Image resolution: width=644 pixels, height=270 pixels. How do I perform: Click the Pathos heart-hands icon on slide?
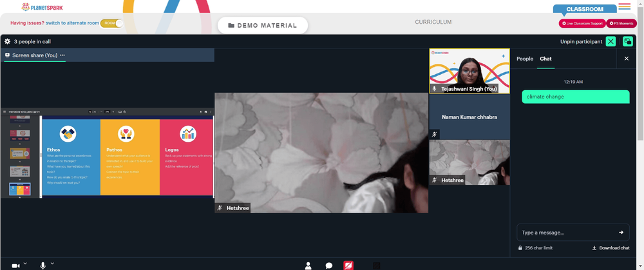click(x=126, y=134)
